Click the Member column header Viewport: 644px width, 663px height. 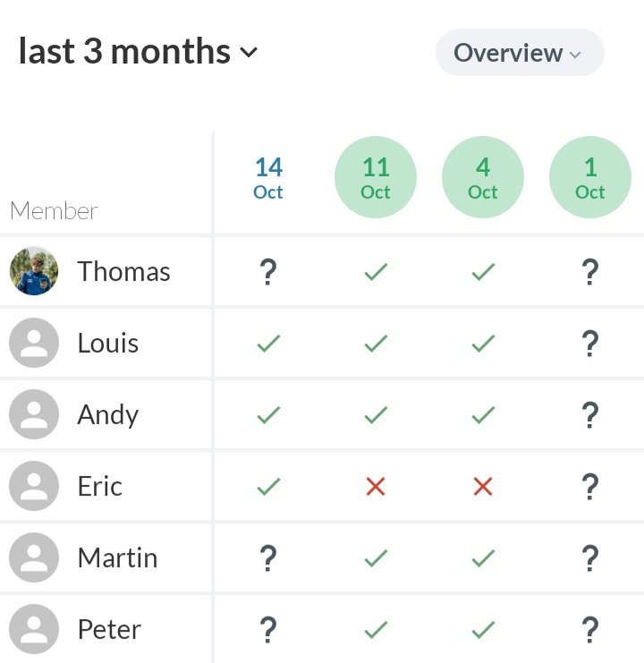[54, 211]
